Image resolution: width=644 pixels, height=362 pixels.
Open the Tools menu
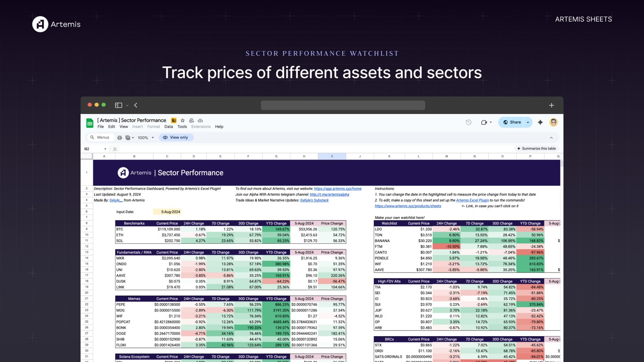coord(182,127)
